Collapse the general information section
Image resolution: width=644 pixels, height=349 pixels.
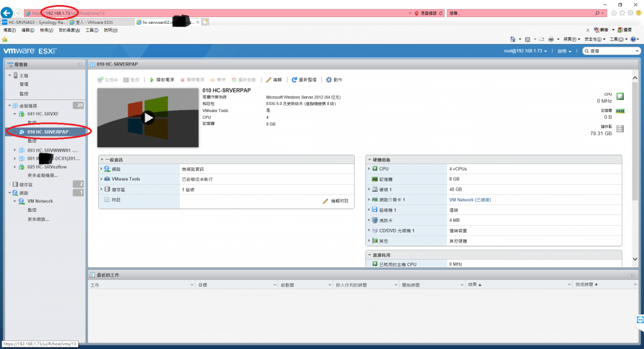click(102, 159)
